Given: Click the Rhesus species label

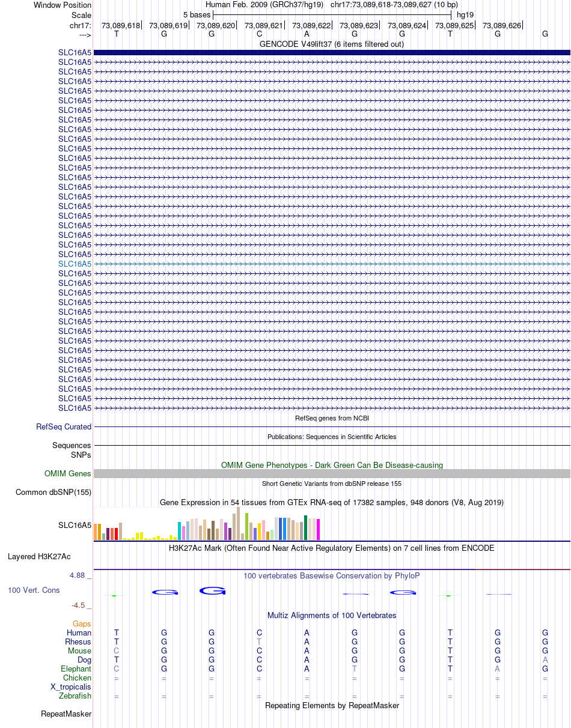Looking at the screenshot, I should coord(78,642).
